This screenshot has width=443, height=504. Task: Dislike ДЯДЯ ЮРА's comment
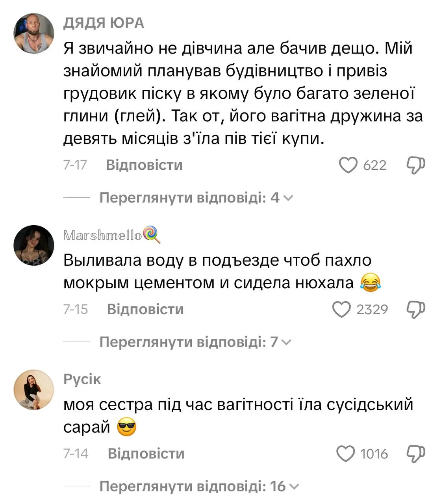pos(415,165)
